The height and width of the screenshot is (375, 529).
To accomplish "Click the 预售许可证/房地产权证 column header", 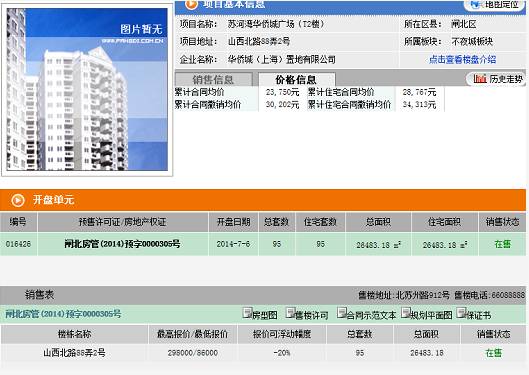I will click(x=122, y=222).
